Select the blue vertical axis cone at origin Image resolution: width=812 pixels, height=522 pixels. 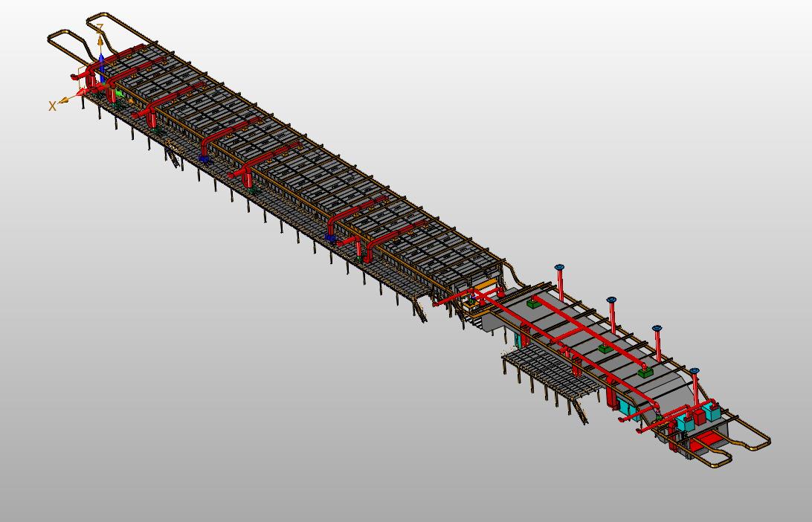pos(102,58)
